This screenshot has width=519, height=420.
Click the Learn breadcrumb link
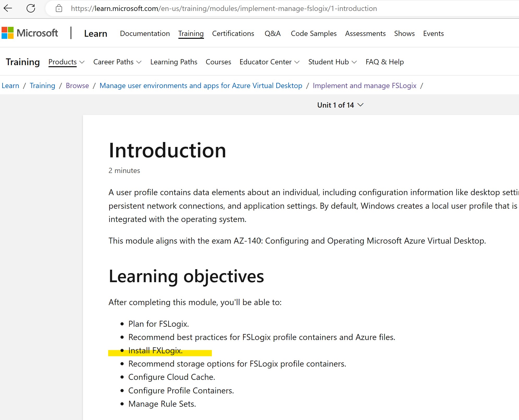pos(10,85)
